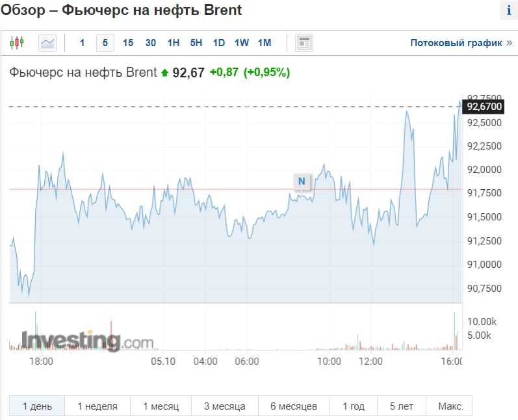Click the 92,6700 current price label
518x420 pixels.
click(x=485, y=106)
